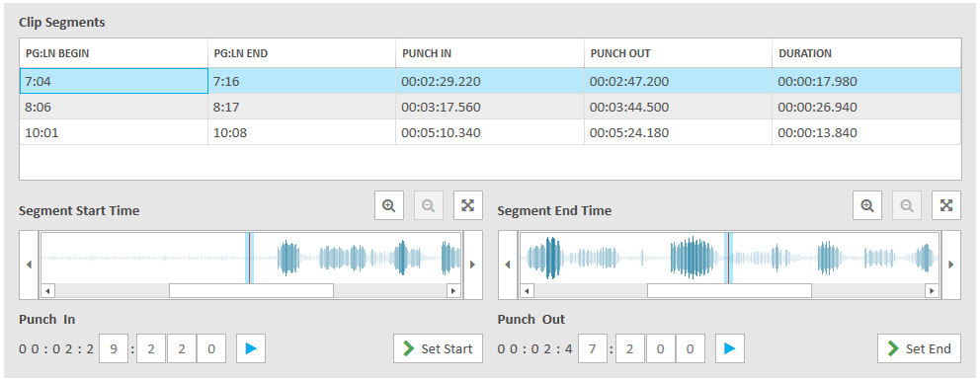Viewport: 980px width, 381px height.
Task: Zoom in on Segment Start Time waveform
Action: click(x=389, y=205)
